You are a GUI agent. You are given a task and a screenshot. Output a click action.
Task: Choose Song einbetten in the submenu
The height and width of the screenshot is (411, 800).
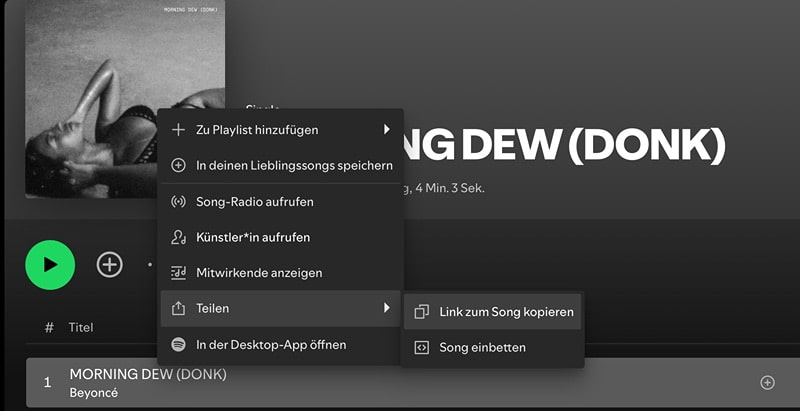[492, 348]
